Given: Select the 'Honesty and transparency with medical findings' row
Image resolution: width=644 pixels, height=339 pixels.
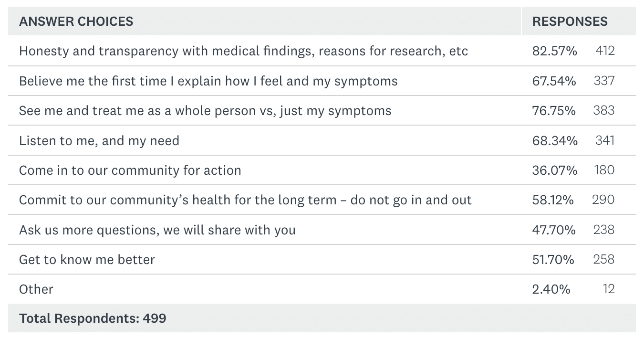Looking at the screenshot, I should point(243,51).
